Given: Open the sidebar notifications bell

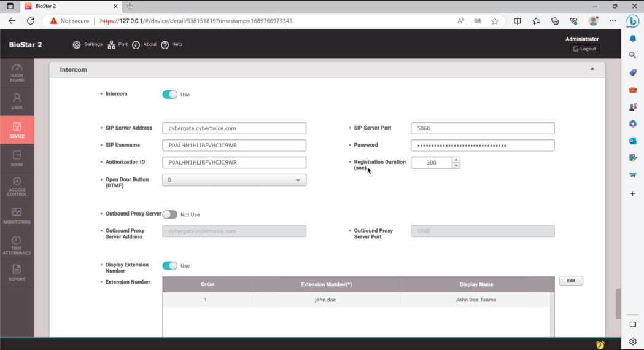Looking at the screenshot, I should (x=633, y=39).
